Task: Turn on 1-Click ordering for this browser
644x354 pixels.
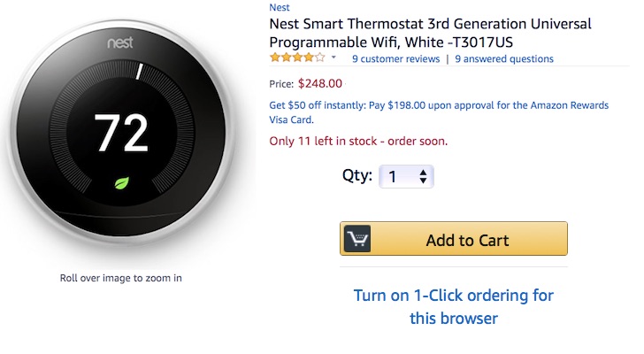Action: [453, 306]
